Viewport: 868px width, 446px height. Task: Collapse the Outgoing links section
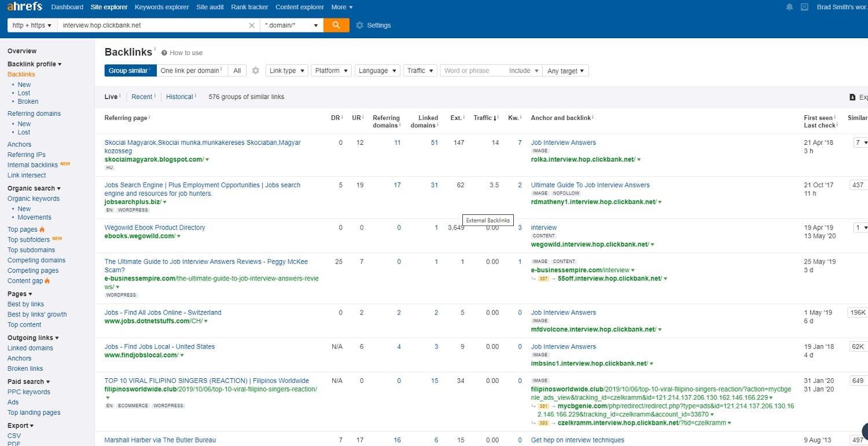point(33,338)
